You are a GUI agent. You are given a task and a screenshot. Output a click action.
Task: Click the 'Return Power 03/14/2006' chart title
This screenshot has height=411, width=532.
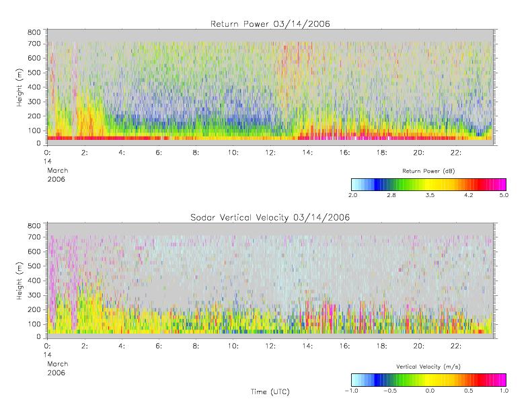tap(270, 24)
